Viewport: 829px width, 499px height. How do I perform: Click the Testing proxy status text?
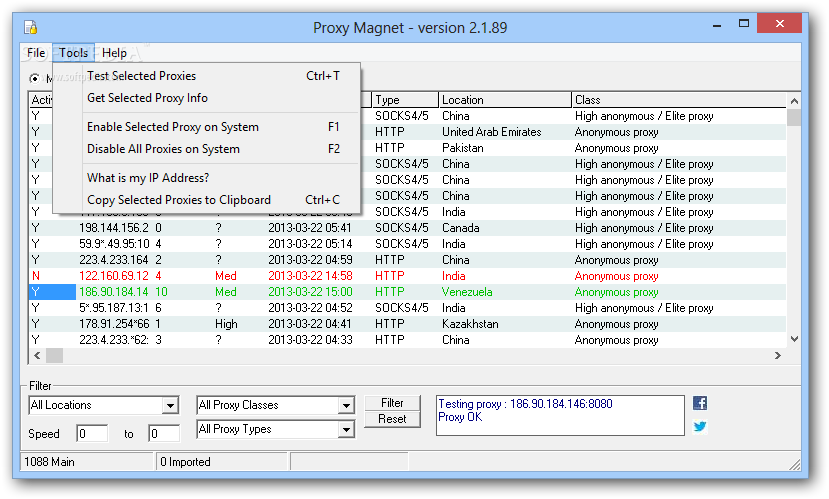pyautogui.click(x=525, y=404)
